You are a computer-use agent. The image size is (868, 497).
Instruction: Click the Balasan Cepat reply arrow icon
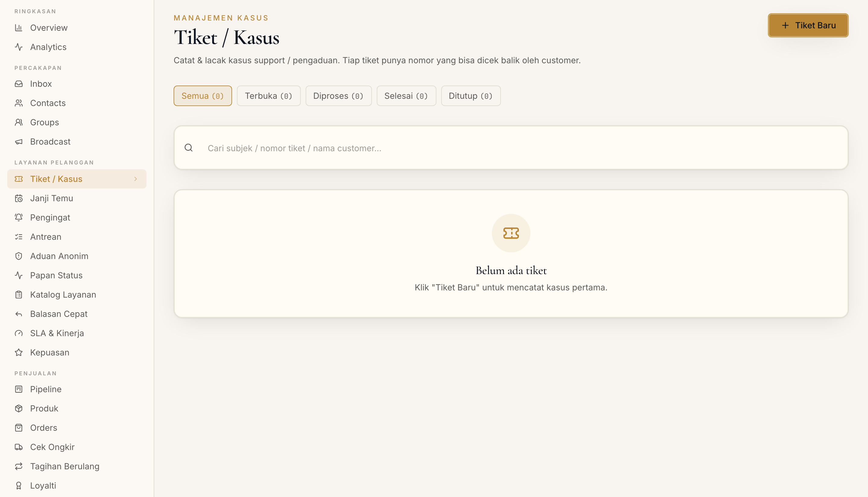coord(19,314)
